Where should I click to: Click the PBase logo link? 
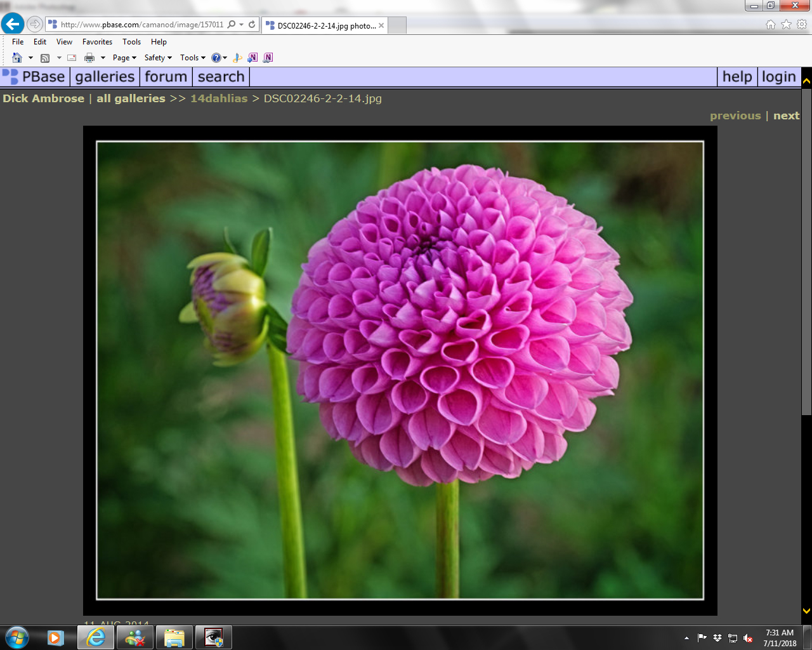(34, 77)
